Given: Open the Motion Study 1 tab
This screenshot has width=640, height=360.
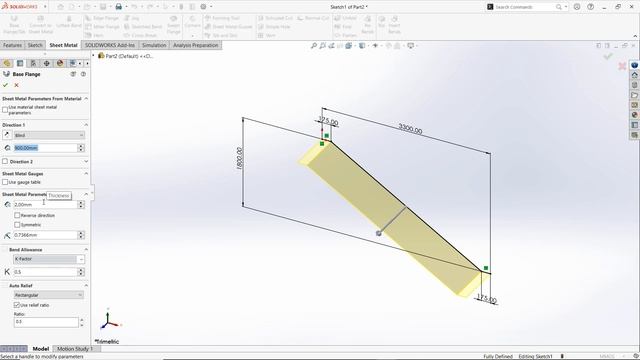Looking at the screenshot, I should [x=75, y=349].
